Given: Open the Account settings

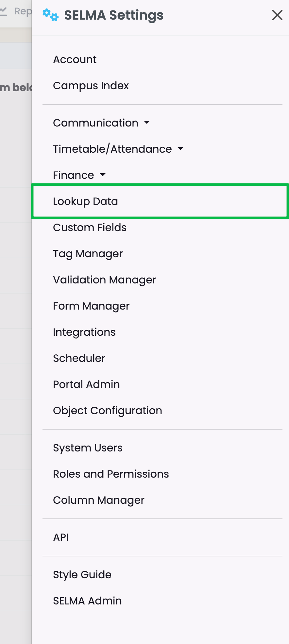Looking at the screenshot, I should click(x=75, y=59).
